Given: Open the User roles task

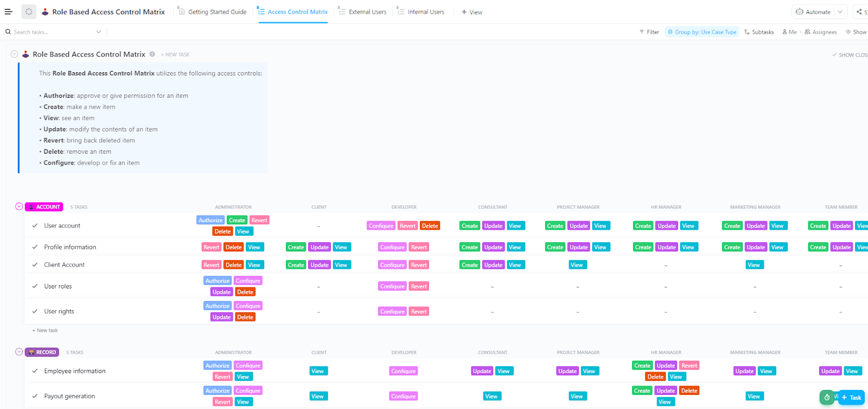Looking at the screenshot, I should [58, 286].
